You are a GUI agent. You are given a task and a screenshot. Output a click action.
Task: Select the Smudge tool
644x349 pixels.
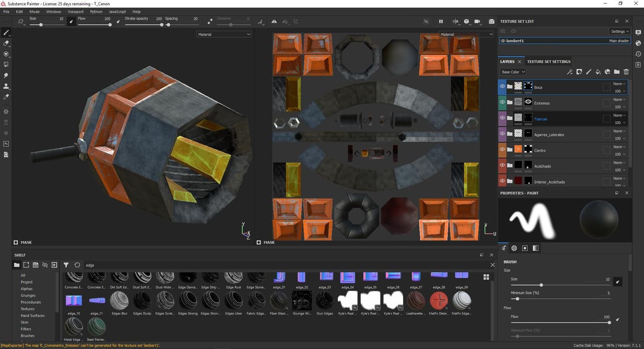pos(6,75)
